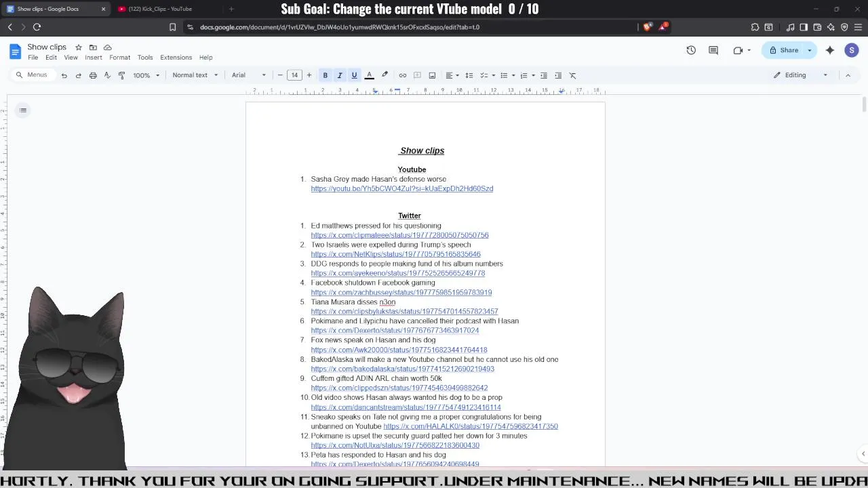Open the Extensions menu
Screen dimensions: 868x488
point(176,58)
